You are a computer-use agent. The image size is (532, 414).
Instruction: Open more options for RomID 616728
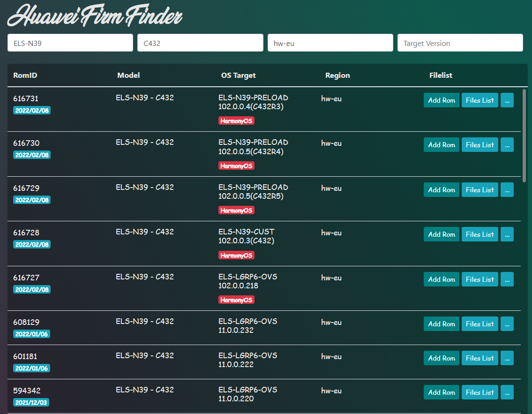[507, 234]
